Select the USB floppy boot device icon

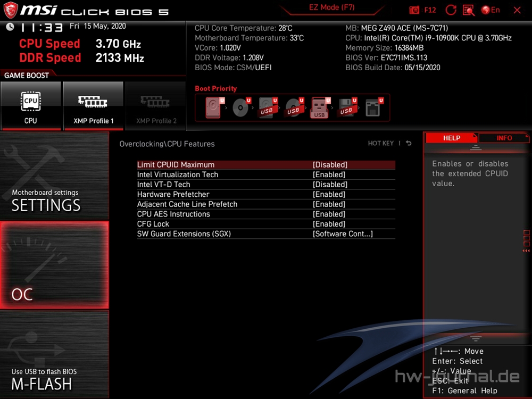pos(347,107)
